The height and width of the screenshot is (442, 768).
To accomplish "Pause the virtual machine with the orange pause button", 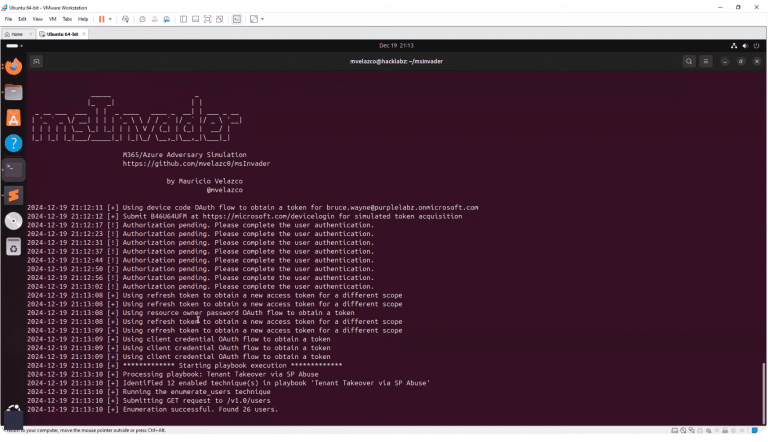I will (x=102, y=19).
